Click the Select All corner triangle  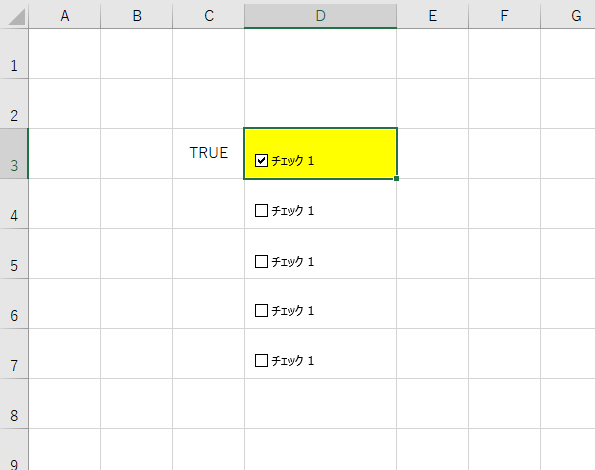[15, 15]
